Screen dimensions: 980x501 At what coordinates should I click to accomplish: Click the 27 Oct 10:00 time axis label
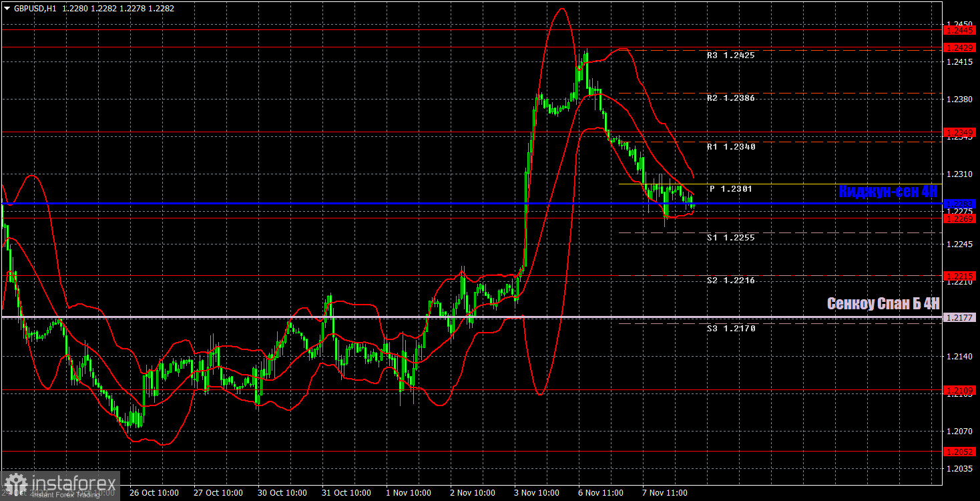click(218, 493)
